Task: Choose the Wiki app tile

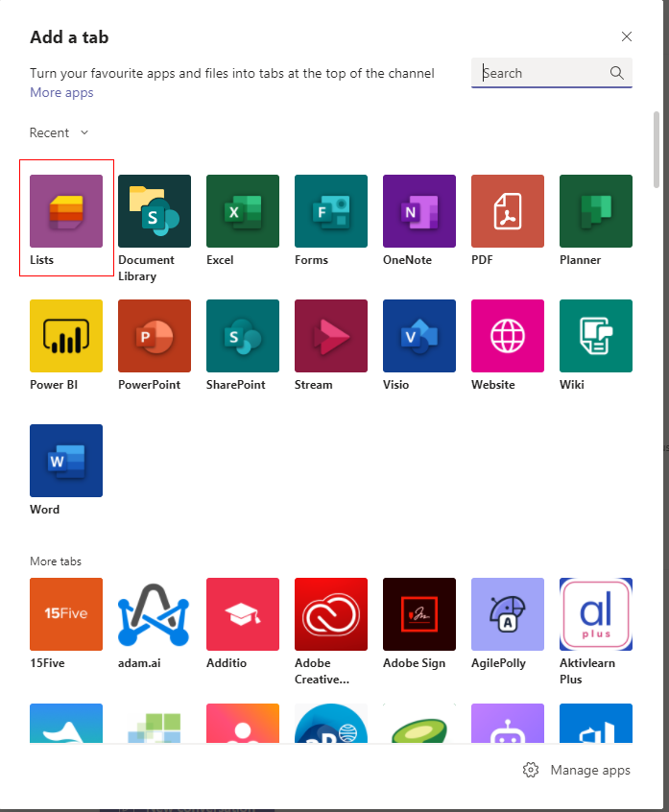Action: coord(596,336)
